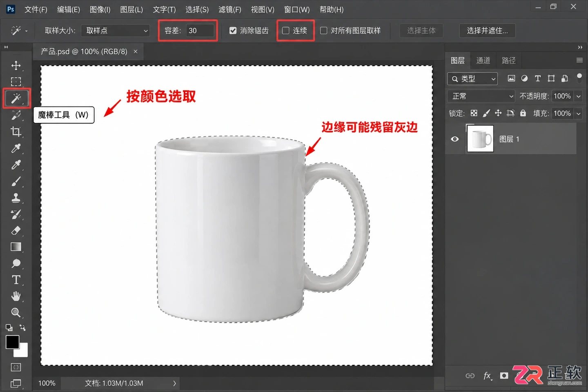Image resolution: width=588 pixels, height=392 pixels.
Task: Click the 不透明度 100% value field
Action: 562,96
